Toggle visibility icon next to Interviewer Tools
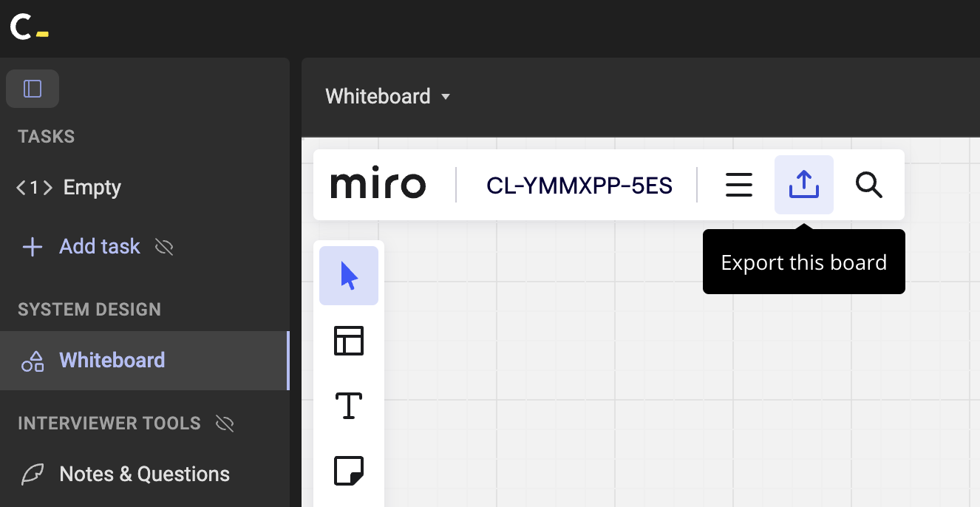980x507 pixels. click(224, 423)
